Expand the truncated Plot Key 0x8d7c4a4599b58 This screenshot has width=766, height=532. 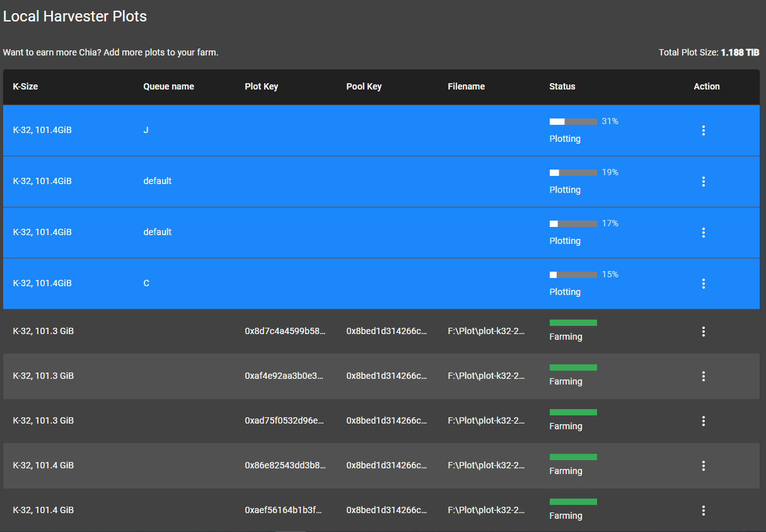coord(284,332)
